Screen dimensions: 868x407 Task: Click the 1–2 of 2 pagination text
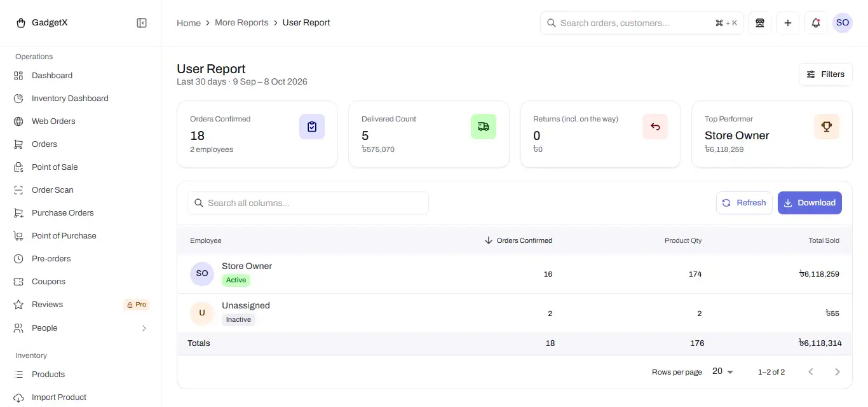click(771, 372)
